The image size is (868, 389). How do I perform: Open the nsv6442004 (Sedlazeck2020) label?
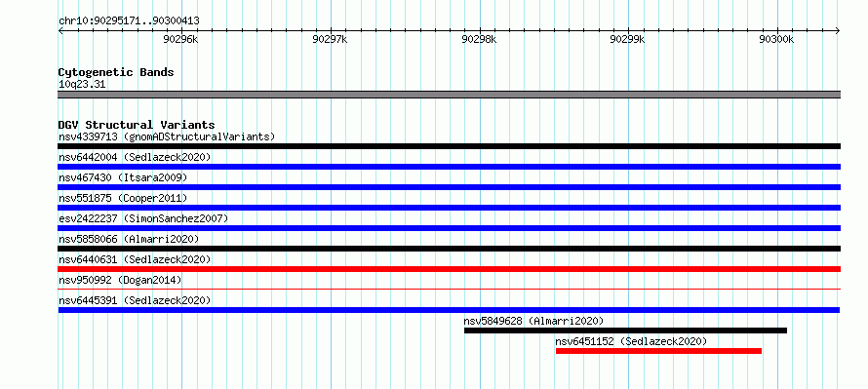pyautogui.click(x=135, y=157)
